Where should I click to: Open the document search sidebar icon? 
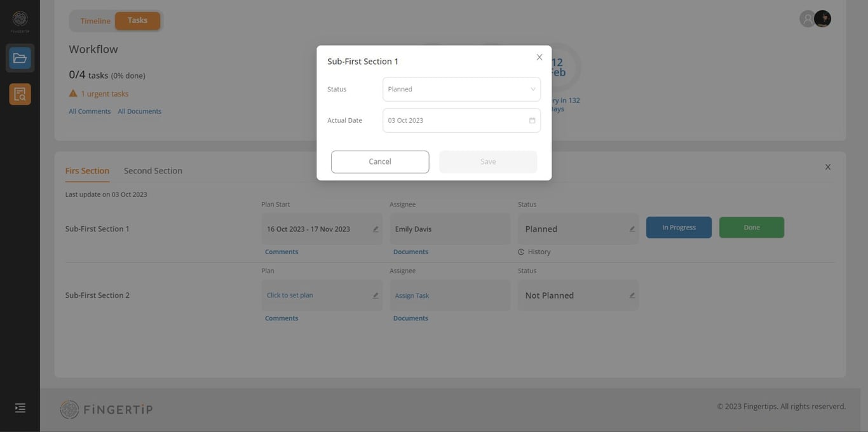click(20, 94)
